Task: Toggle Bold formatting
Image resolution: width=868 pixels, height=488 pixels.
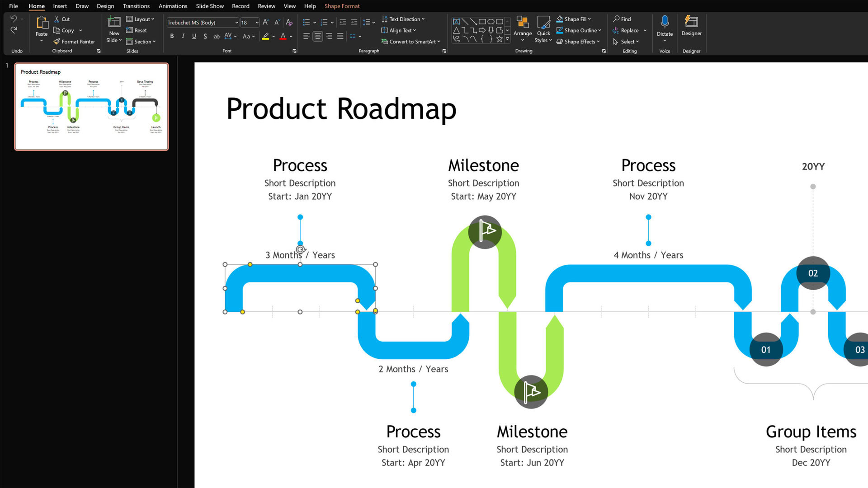Action: 172,36
